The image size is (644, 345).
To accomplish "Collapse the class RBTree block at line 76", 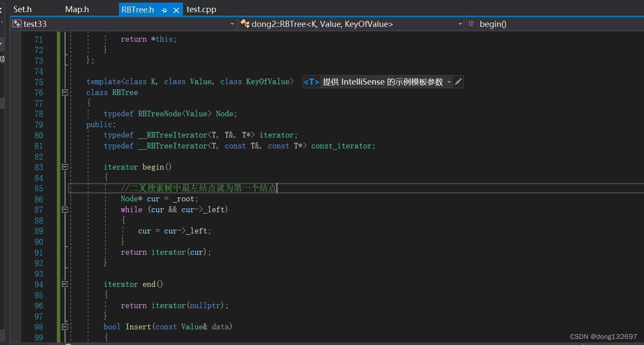I will [65, 92].
